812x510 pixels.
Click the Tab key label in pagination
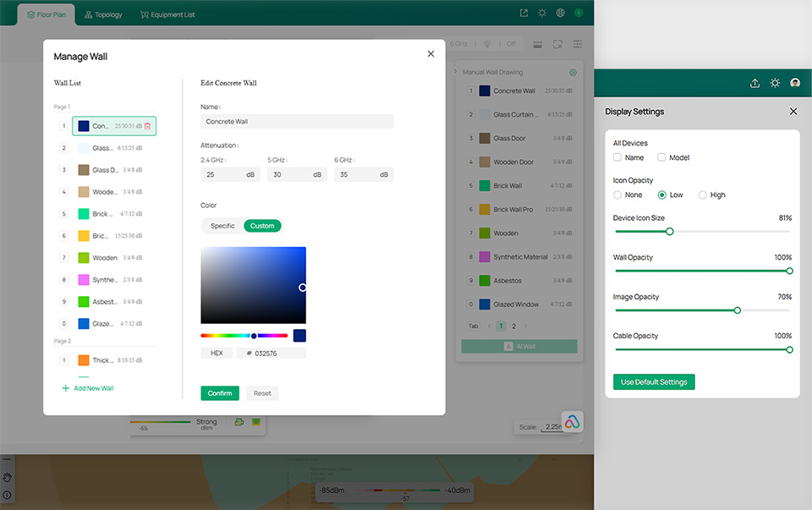pyautogui.click(x=474, y=326)
